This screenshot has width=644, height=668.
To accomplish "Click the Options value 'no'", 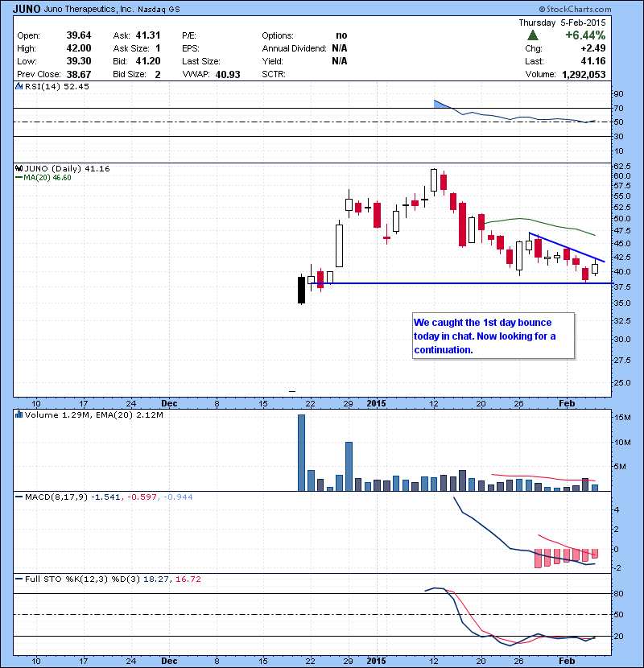I will [341, 35].
